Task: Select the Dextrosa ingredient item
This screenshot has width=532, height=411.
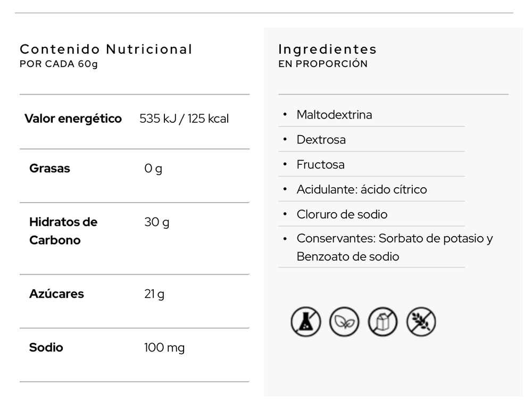Action: click(321, 140)
